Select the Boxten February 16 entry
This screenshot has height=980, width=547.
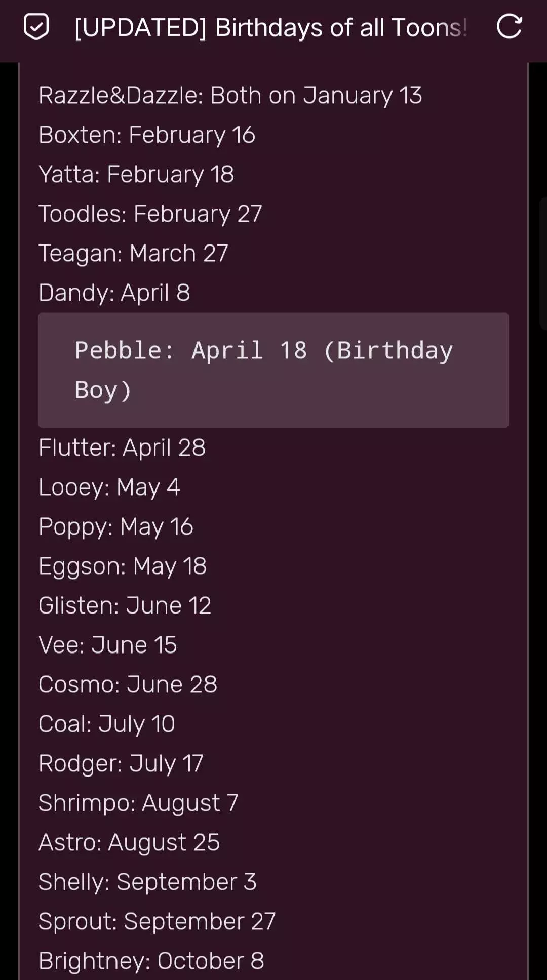tap(147, 135)
